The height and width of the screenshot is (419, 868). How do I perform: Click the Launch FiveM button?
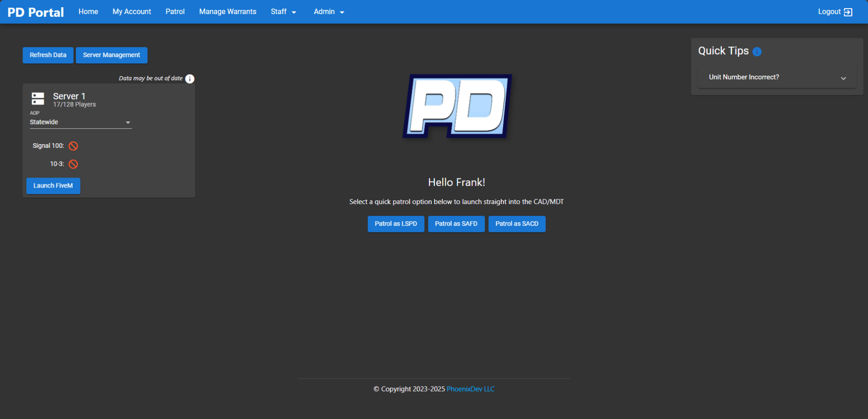(53, 186)
